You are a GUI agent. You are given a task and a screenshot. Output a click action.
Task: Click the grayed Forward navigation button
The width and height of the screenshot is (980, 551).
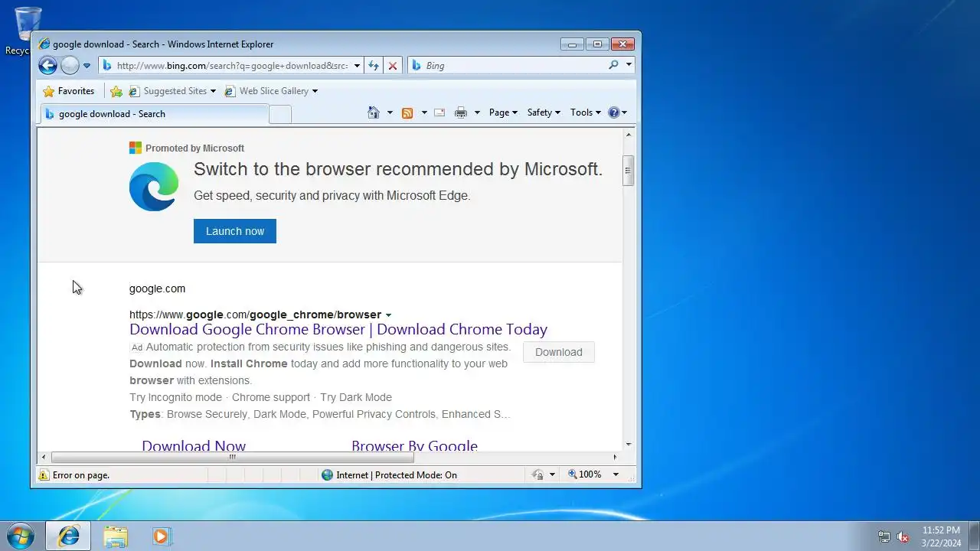tap(70, 66)
